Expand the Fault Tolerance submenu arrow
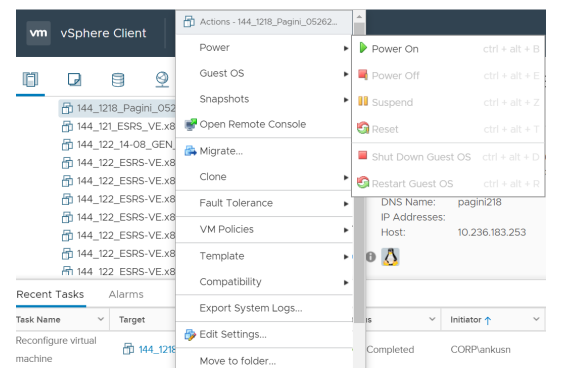The height and width of the screenshot is (386, 570). (x=346, y=204)
